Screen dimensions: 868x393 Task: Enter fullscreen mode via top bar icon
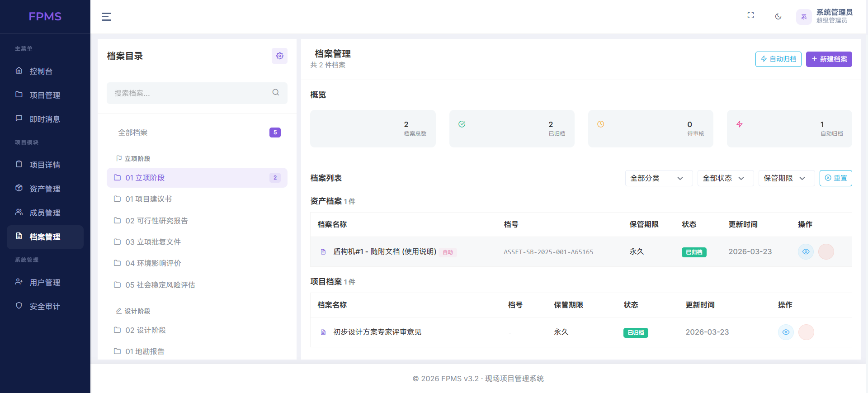click(x=750, y=15)
